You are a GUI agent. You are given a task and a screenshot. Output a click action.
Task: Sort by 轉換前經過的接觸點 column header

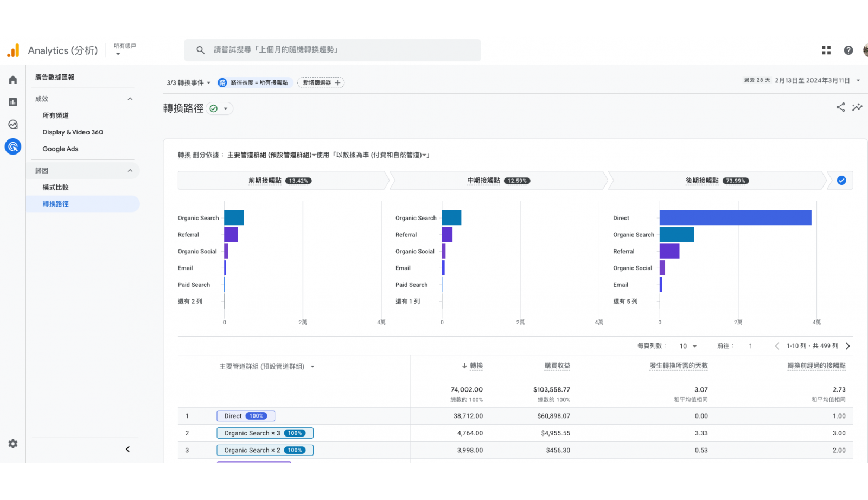tap(816, 366)
